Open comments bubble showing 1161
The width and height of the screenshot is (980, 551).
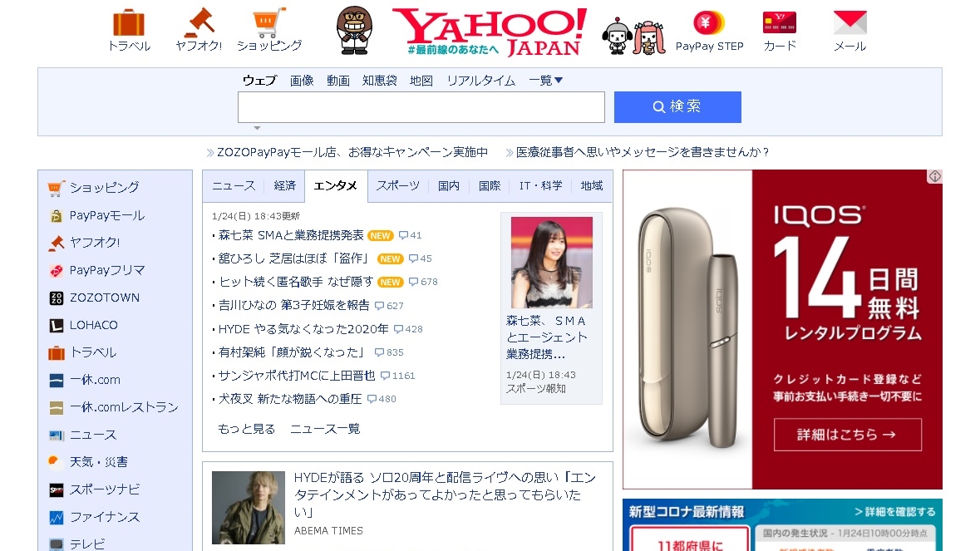[x=397, y=376]
